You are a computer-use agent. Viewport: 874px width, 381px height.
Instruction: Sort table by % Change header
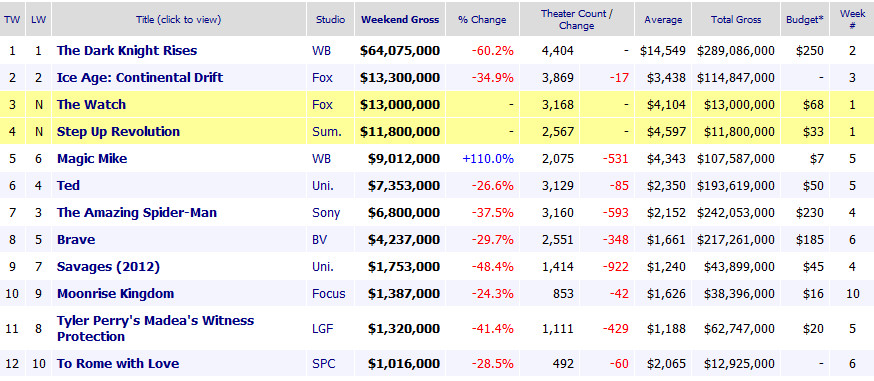point(482,19)
